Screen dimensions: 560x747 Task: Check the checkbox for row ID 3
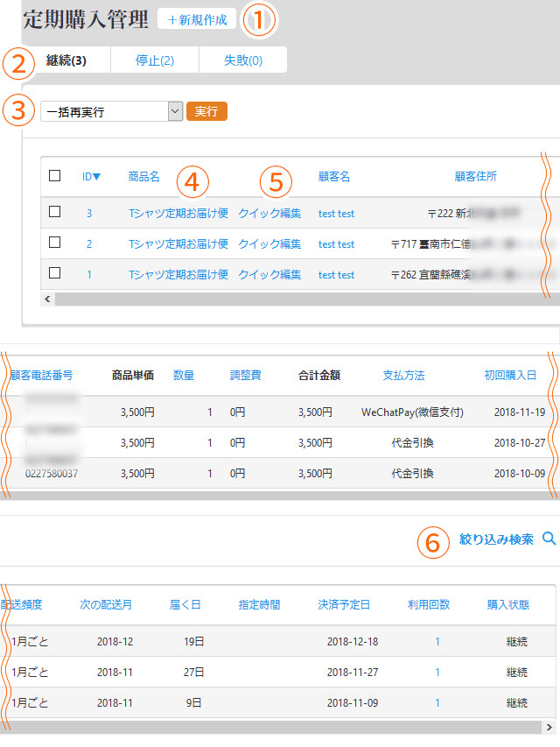54,212
